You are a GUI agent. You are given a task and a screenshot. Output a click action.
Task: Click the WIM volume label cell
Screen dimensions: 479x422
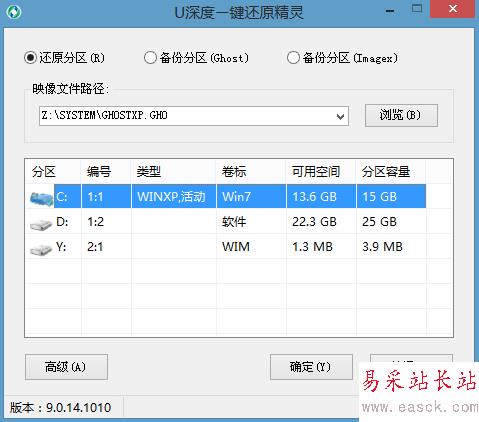tap(251, 247)
